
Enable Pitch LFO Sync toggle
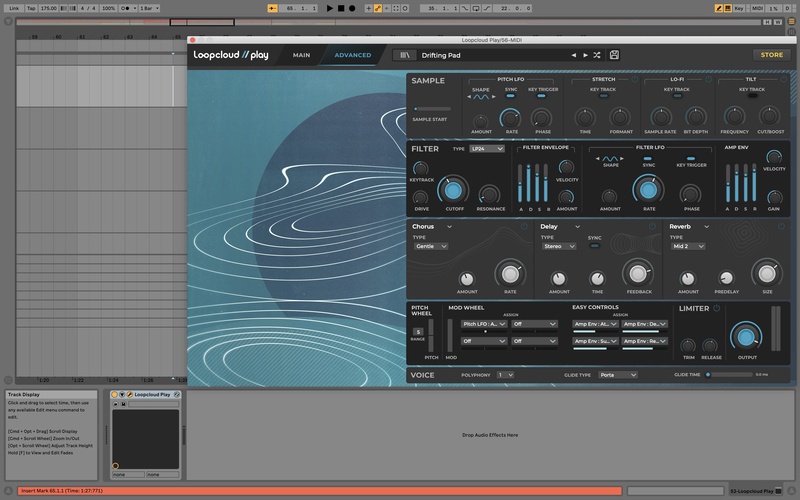point(511,97)
